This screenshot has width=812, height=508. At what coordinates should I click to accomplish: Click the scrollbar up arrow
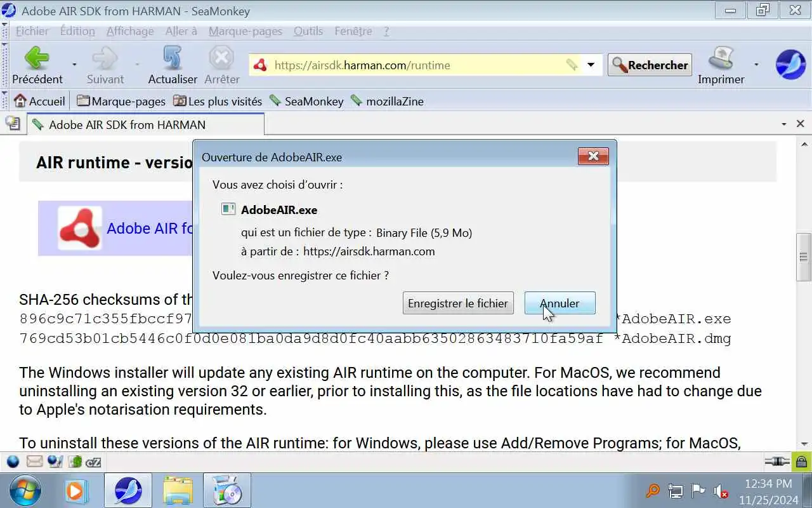click(x=804, y=144)
